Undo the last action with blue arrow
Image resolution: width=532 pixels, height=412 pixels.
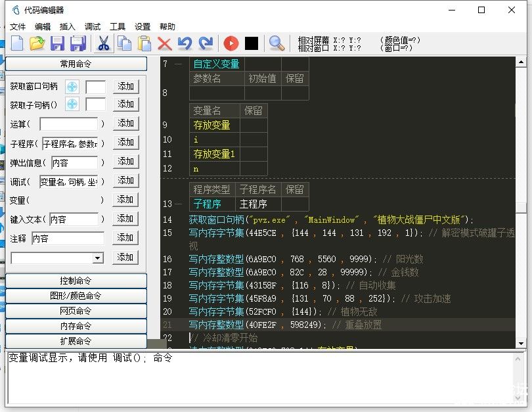tap(185, 43)
